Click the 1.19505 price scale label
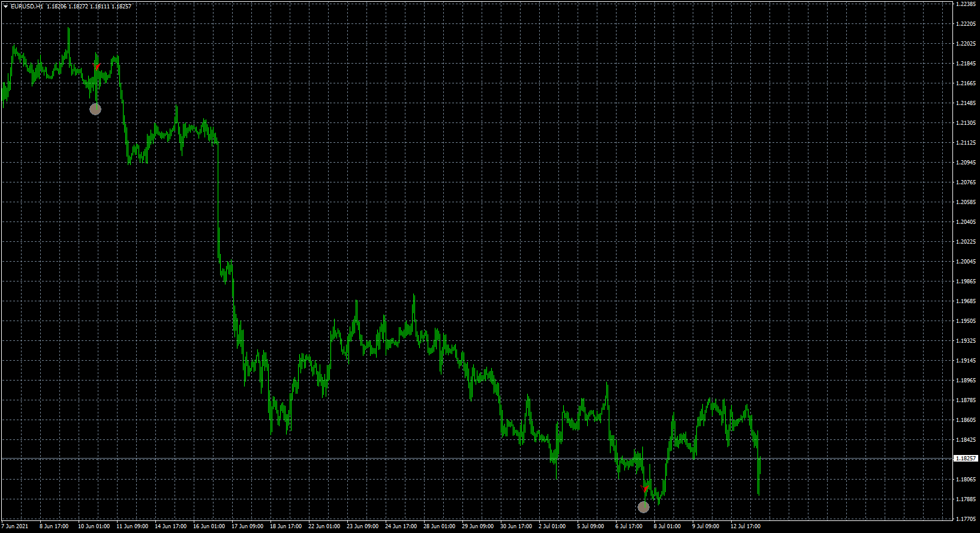The width and height of the screenshot is (980, 533). pos(965,321)
